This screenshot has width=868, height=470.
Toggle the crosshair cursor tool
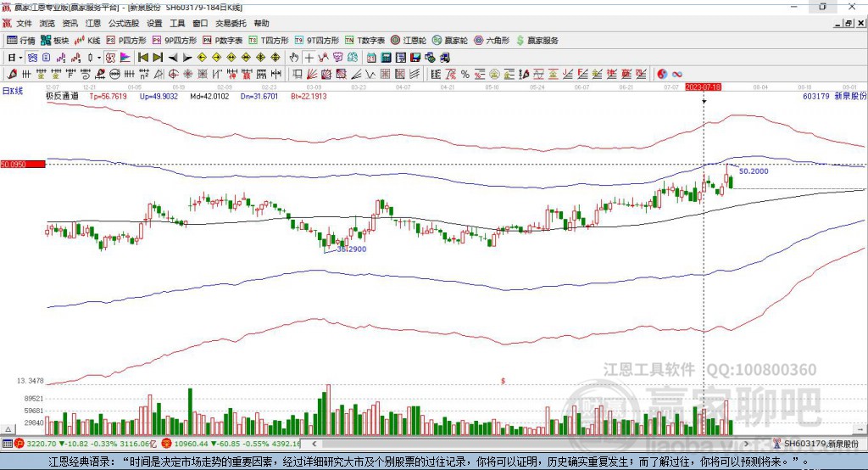tap(309, 58)
